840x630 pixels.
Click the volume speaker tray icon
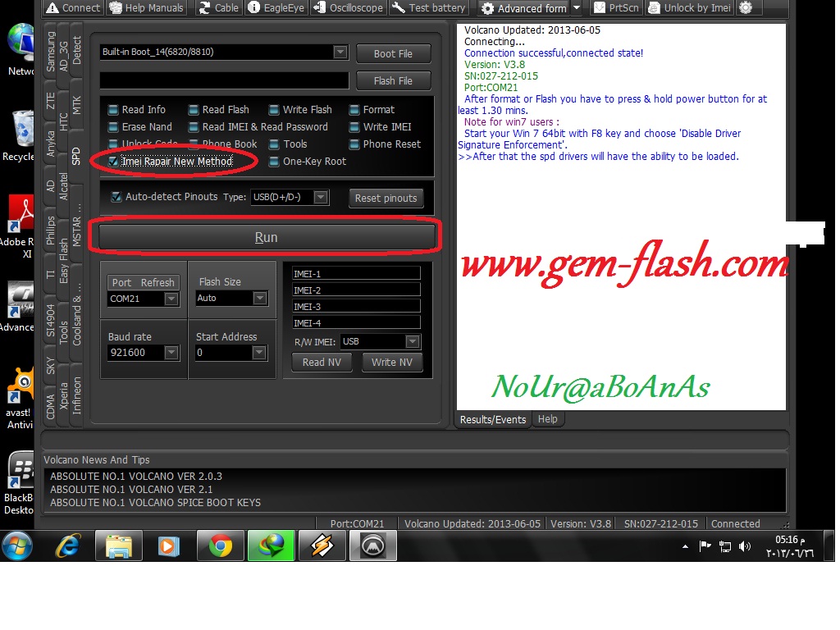pos(744,546)
